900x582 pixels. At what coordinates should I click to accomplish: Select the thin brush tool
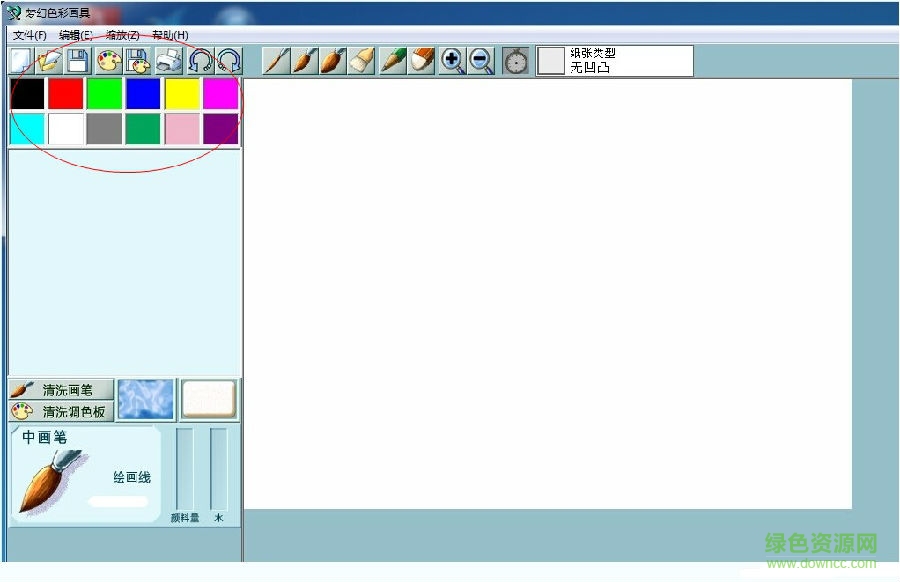(276, 61)
